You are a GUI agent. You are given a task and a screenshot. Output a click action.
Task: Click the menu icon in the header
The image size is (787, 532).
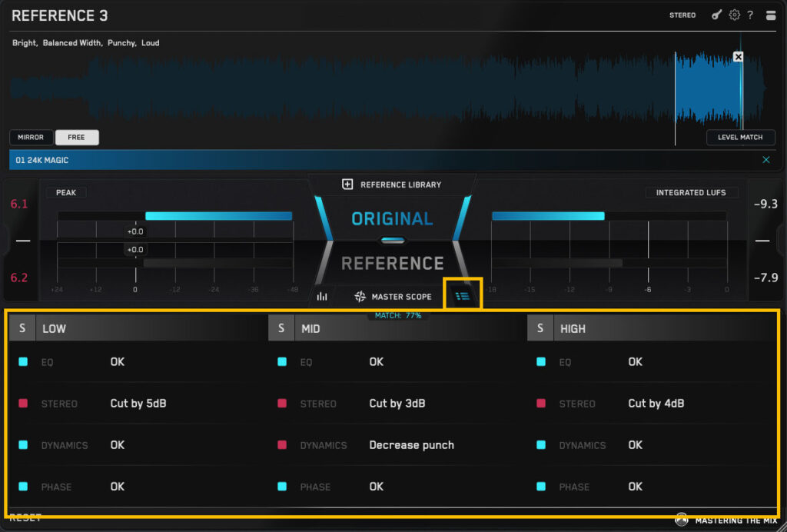click(771, 15)
